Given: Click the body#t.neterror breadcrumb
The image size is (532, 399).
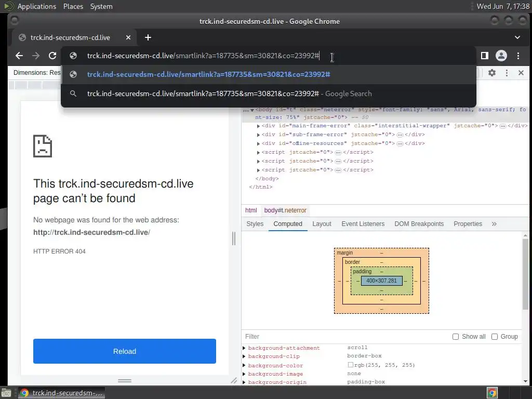Looking at the screenshot, I should point(285,210).
